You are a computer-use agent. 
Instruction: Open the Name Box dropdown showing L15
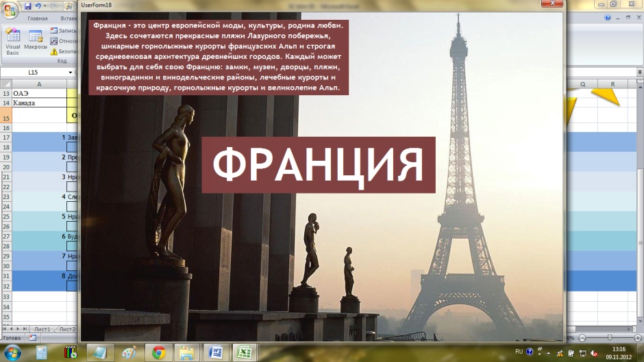tap(71, 73)
